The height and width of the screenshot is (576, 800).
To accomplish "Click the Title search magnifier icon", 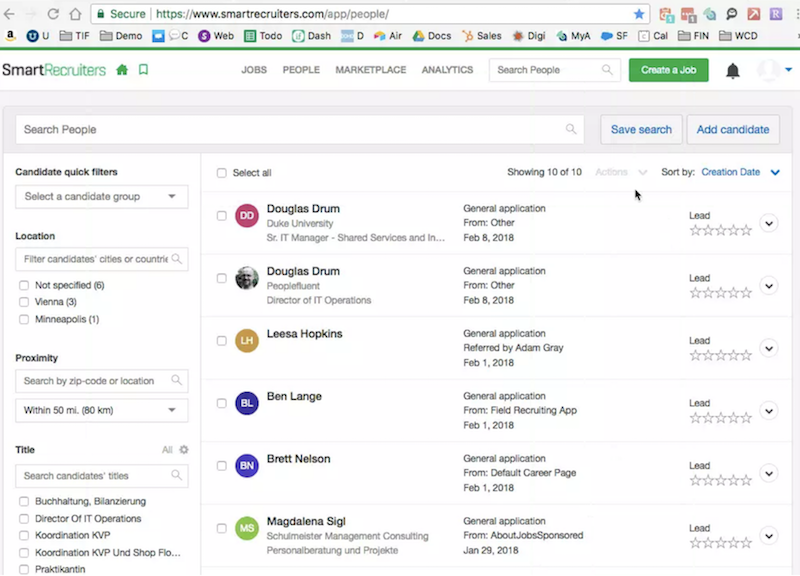I will tap(177, 475).
